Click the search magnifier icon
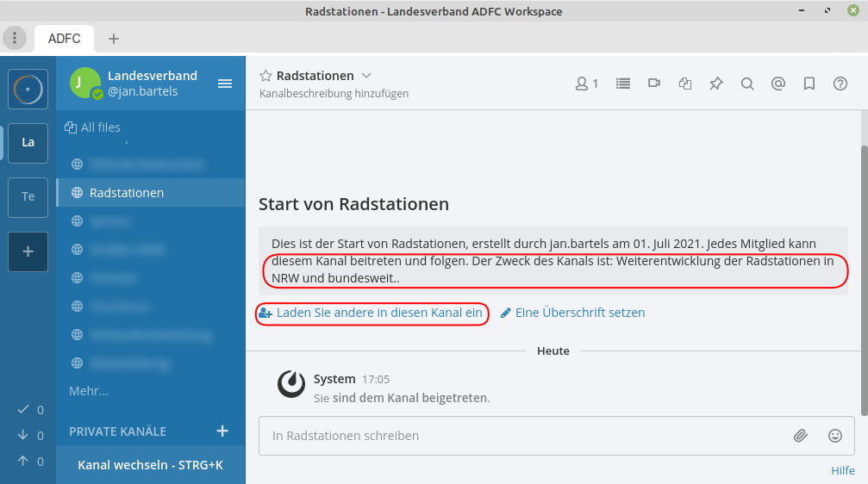The width and height of the screenshot is (868, 484). pos(747,84)
